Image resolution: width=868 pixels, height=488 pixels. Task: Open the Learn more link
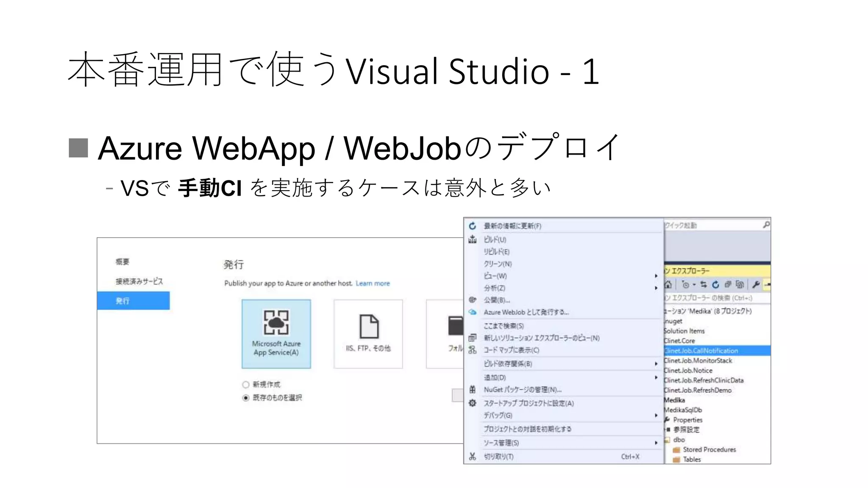pyautogui.click(x=373, y=283)
